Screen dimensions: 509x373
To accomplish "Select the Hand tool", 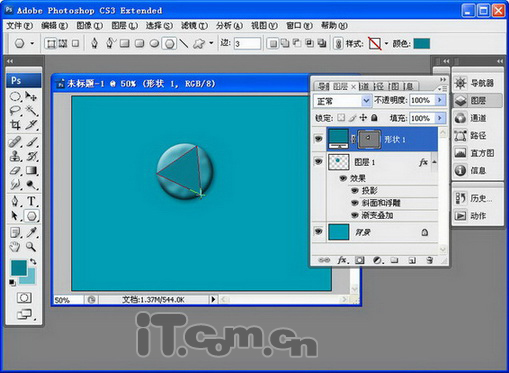I will (x=15, y=247).
